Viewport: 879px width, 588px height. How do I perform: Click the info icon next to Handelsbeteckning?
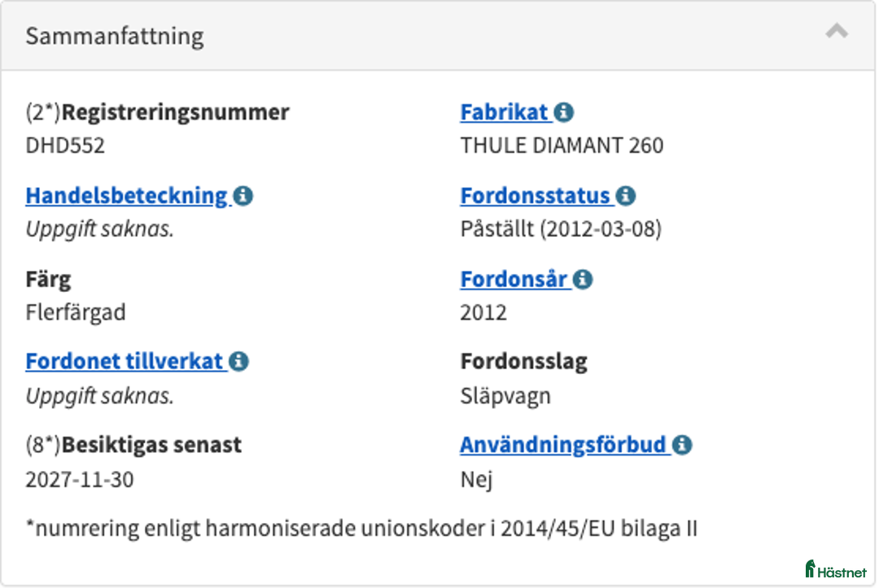tap(243, 196)
